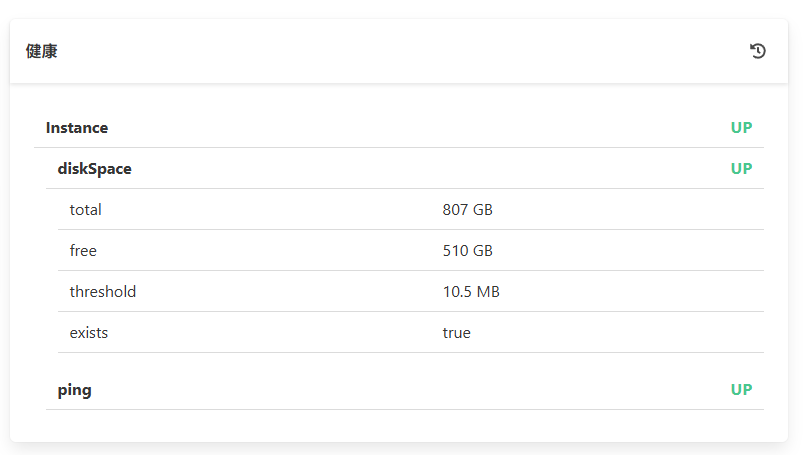Select the diskSpace section label
Screen dimensions: 812x455
[x=94, y=169]
